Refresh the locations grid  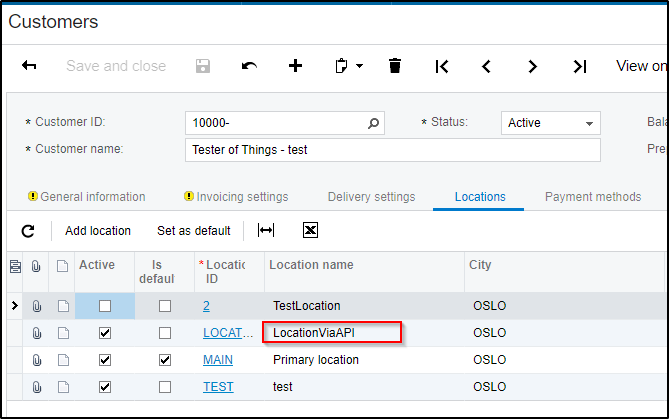coord(28,231)
